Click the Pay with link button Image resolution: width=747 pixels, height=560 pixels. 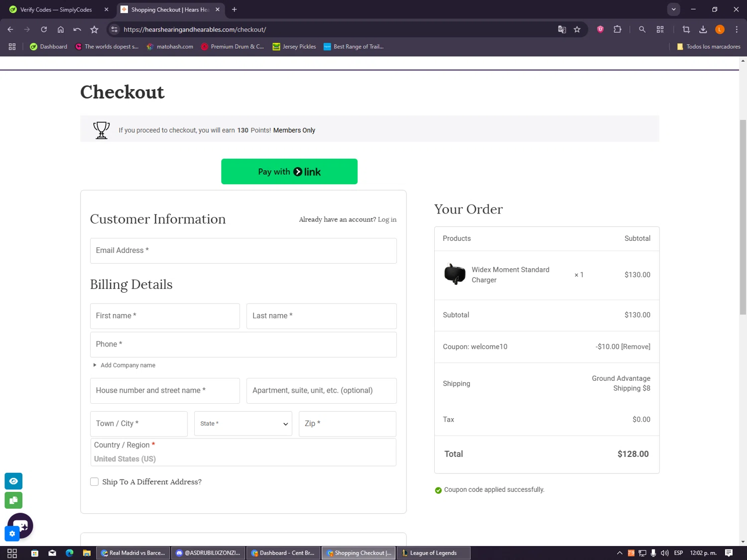[289, 171]
